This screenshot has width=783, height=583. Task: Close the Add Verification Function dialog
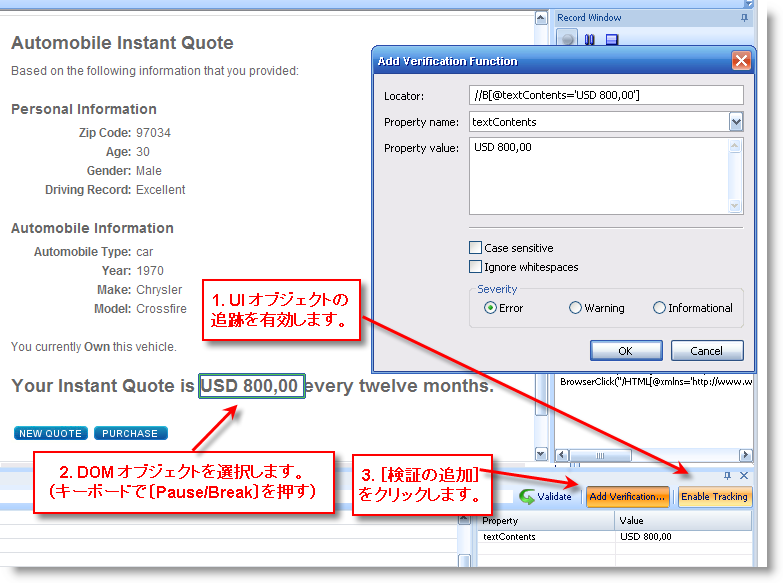tap(741, 61)
